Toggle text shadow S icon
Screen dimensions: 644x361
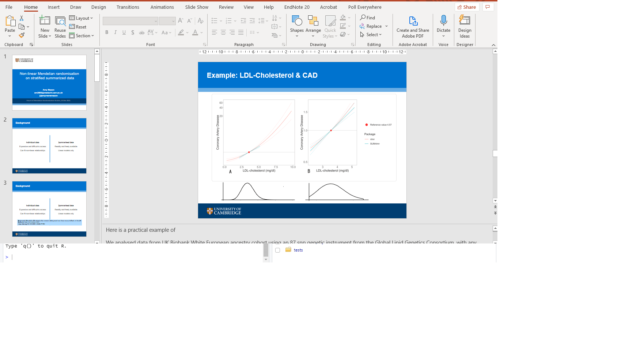pos(133,32)
